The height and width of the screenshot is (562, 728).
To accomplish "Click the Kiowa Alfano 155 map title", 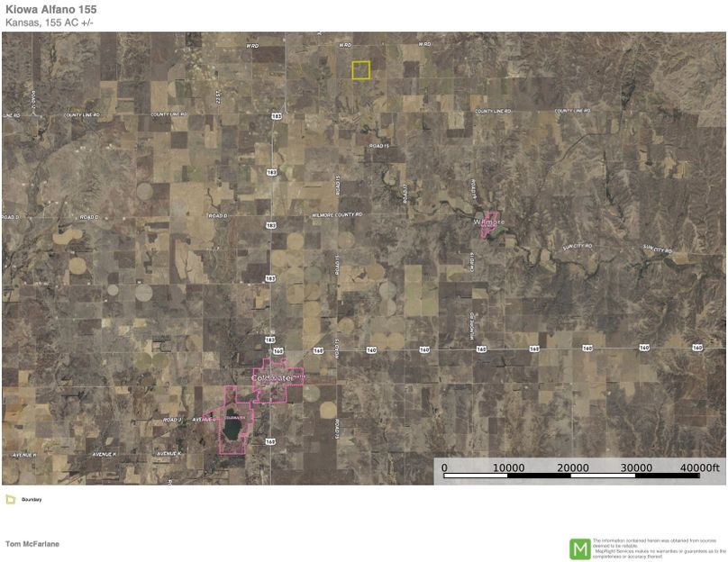I will point(50,9).
